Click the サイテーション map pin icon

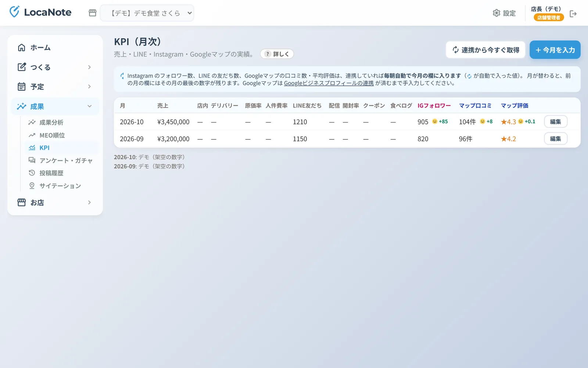pos(32,185)
